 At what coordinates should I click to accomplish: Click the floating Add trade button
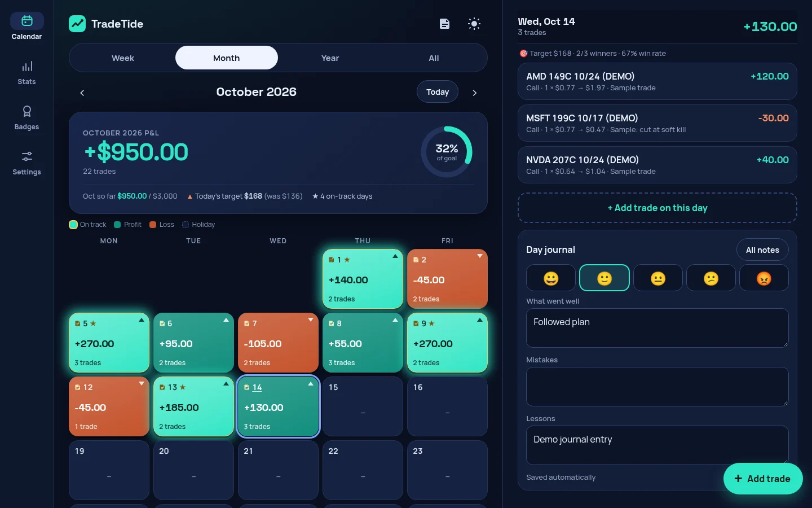pyautogui.click(x=763, y=479)
